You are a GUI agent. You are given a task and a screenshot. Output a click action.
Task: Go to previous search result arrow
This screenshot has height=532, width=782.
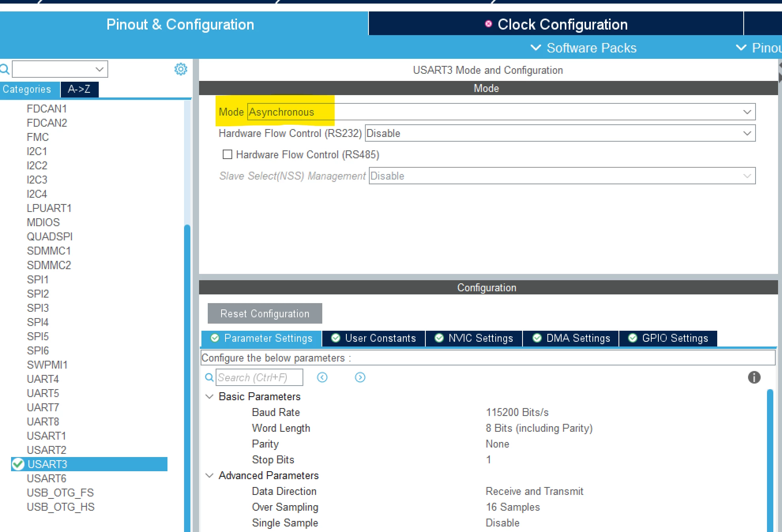[322, 378]
